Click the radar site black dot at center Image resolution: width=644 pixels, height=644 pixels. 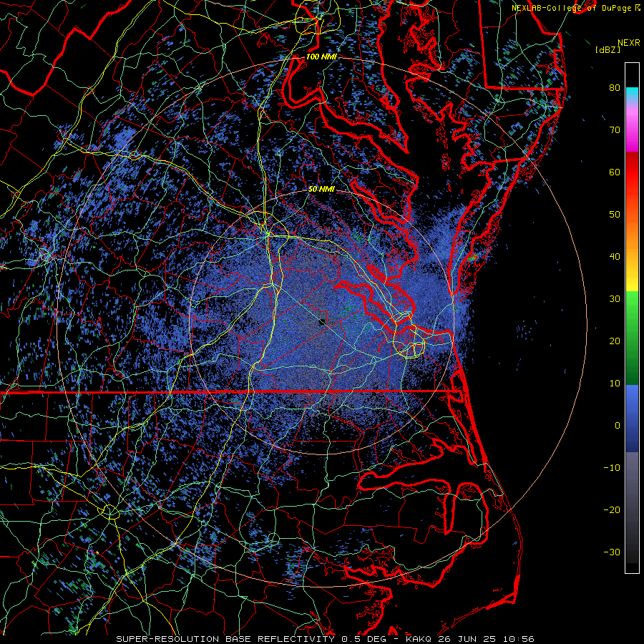coord(323,323)
